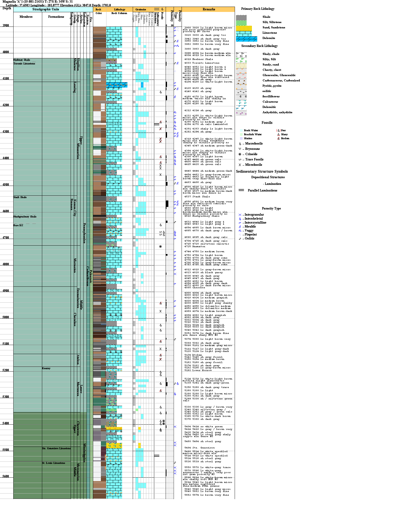Click the 5000 depth marker

point(6,317)
